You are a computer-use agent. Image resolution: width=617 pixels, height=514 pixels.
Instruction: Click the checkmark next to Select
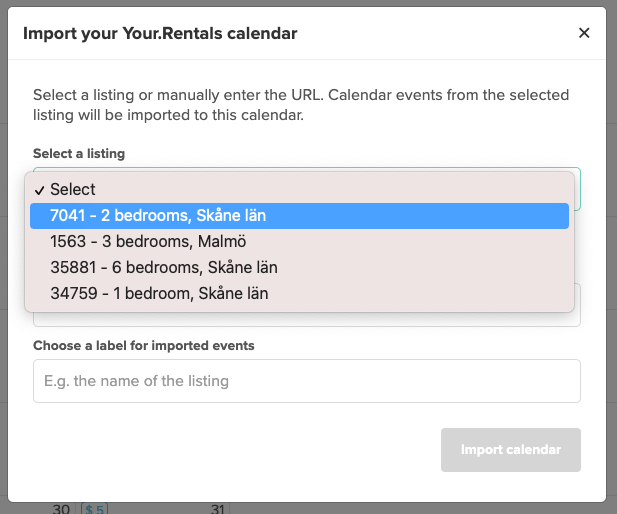pyautogui.click(x=39, y=190)
